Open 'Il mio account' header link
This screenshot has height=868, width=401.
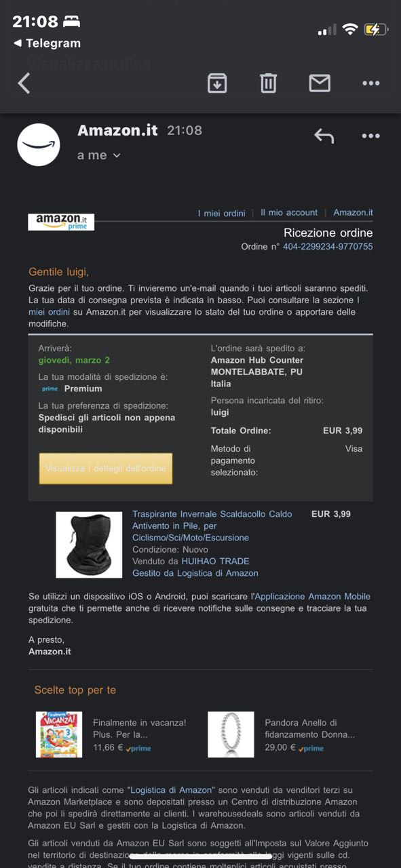[289, 212]
